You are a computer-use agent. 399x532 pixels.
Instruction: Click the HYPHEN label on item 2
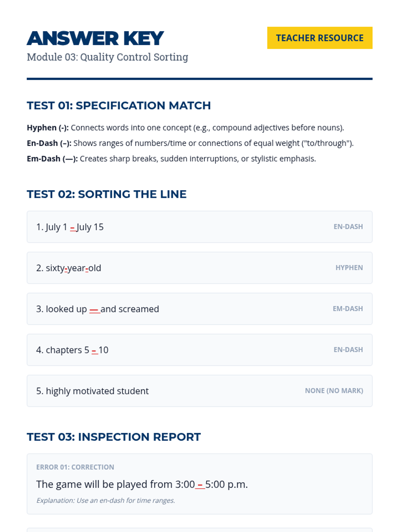[x=349, y=268]
